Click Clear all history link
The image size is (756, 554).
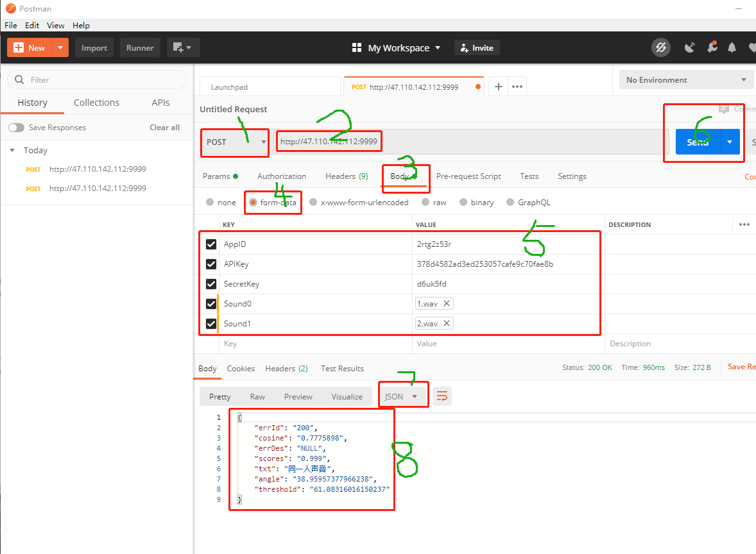164,128
